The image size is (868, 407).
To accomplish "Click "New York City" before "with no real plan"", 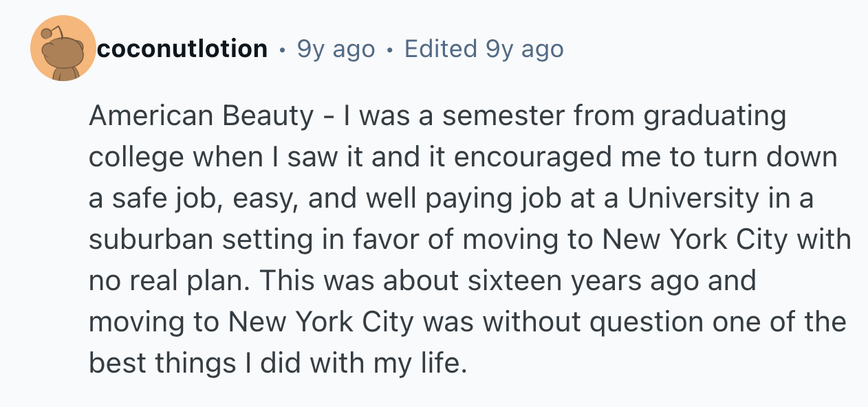I will 697,240.
